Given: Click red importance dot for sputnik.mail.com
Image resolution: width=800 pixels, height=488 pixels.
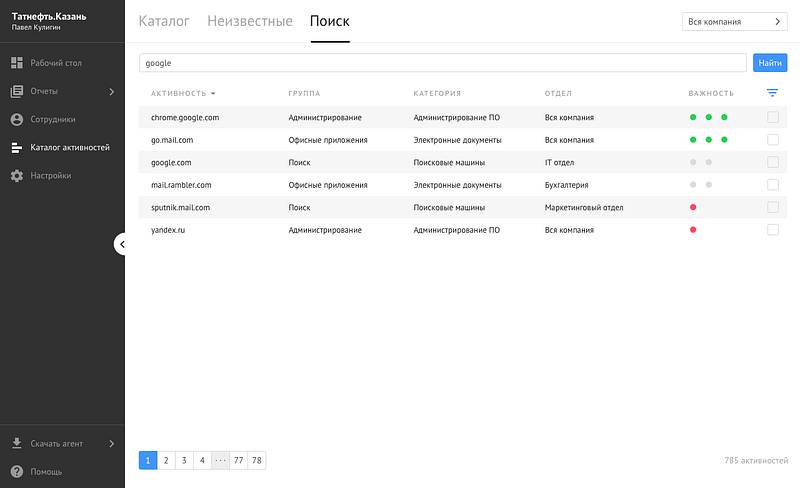Looking at the screenshot, I should coord(693,207).
